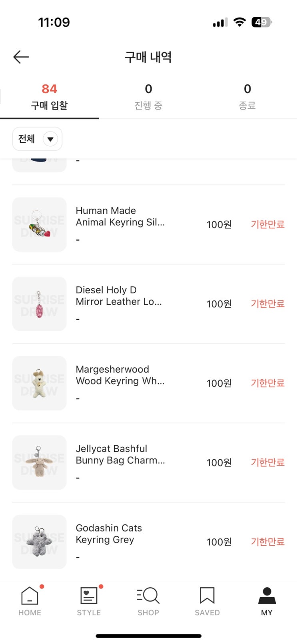Image resolution: width=297 pixels, height=644 pixels.
Task: Tap the back arrow icon
Action: pyautogui.click(x=21, y=57)
